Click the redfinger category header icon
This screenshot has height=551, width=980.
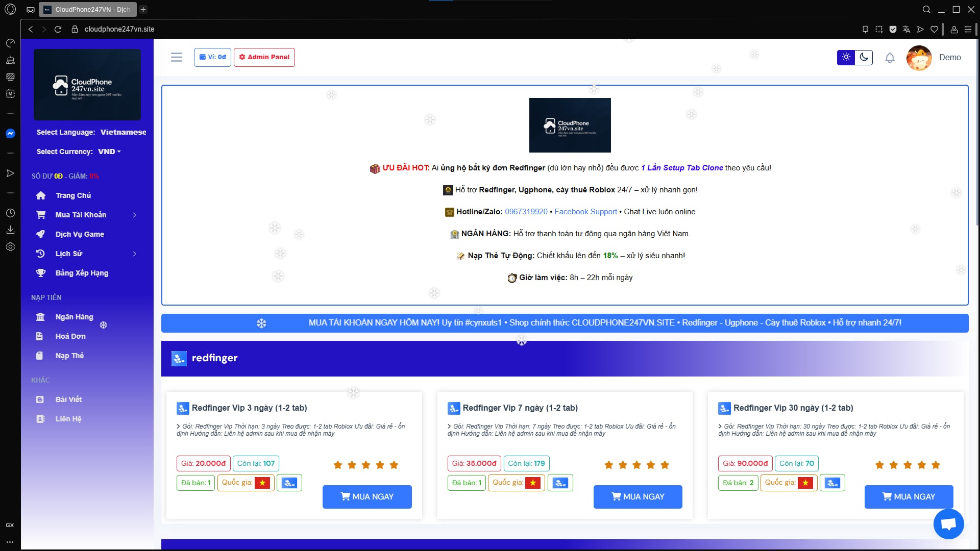point(179,359)
